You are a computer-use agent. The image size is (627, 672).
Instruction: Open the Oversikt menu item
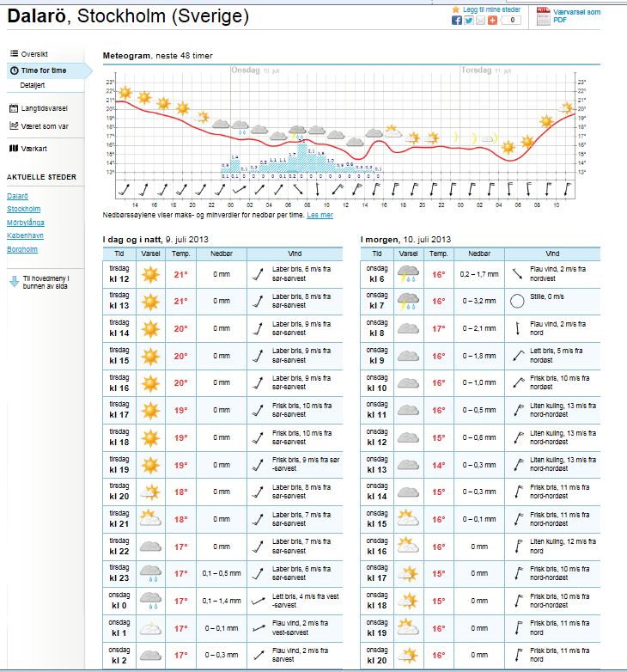click(34, 53)
